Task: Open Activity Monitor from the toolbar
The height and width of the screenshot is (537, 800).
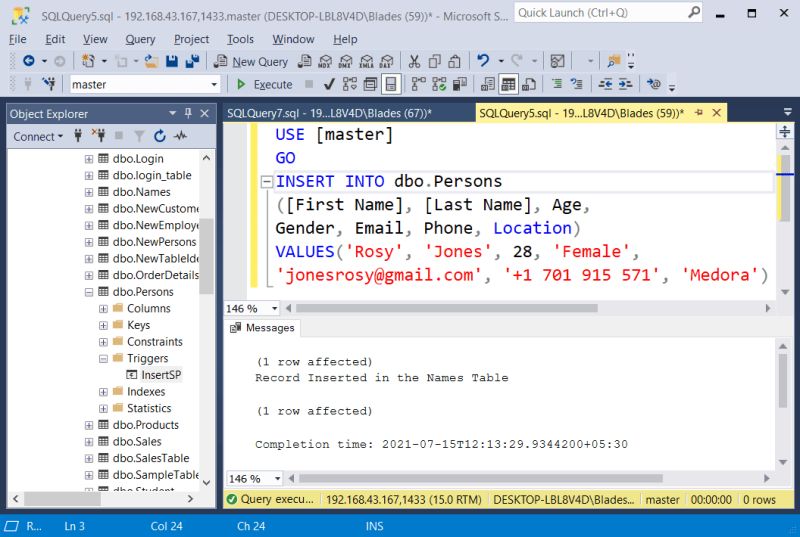Action: [x=557, y=61]
